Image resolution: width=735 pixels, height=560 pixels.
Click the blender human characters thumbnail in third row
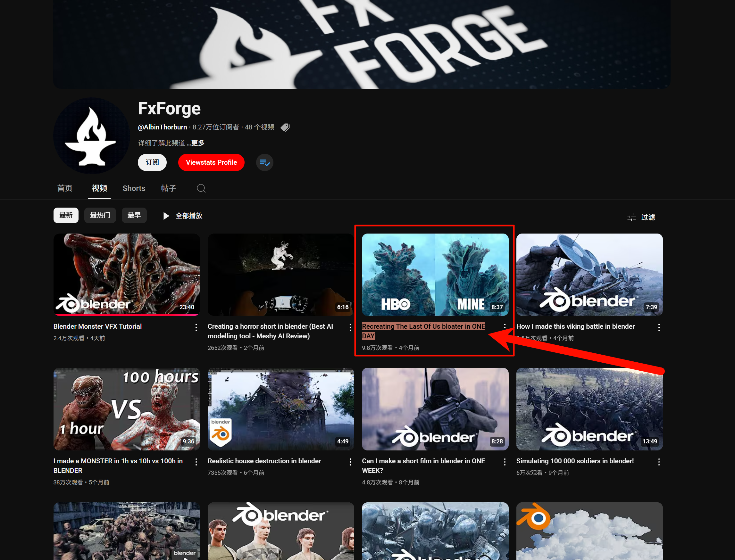(x=281, y=531)
